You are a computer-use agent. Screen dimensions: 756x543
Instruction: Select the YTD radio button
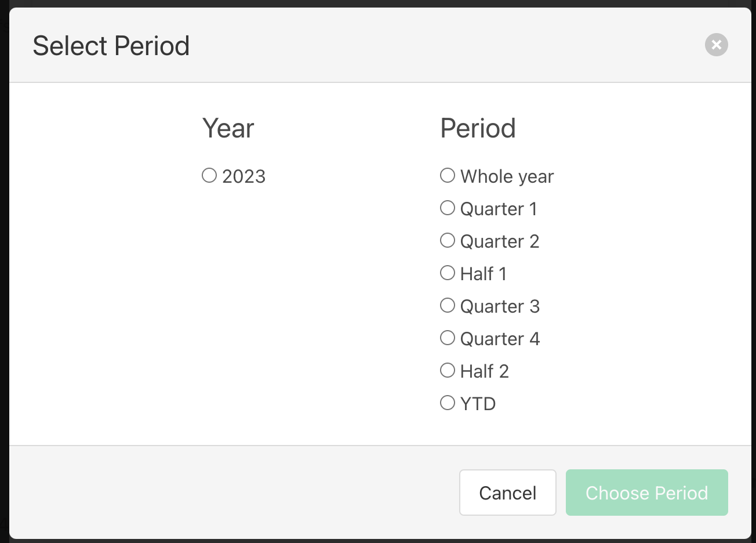(x=448, y=403)
